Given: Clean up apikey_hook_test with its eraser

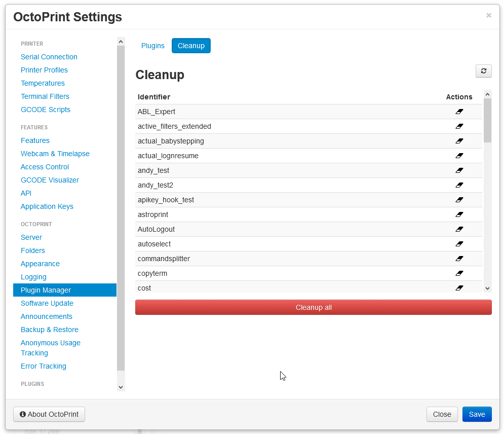Looking at the screenshot, I should pos(459,200).
